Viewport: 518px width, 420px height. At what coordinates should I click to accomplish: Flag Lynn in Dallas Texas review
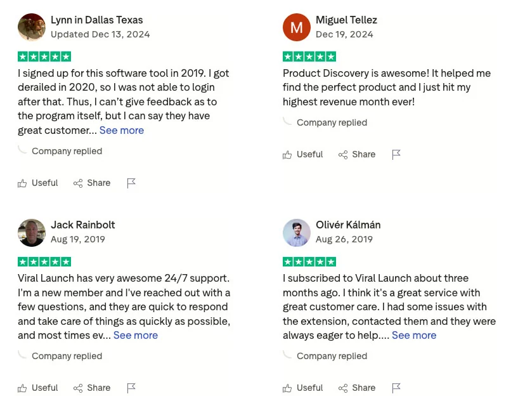(x=131, y=183)
